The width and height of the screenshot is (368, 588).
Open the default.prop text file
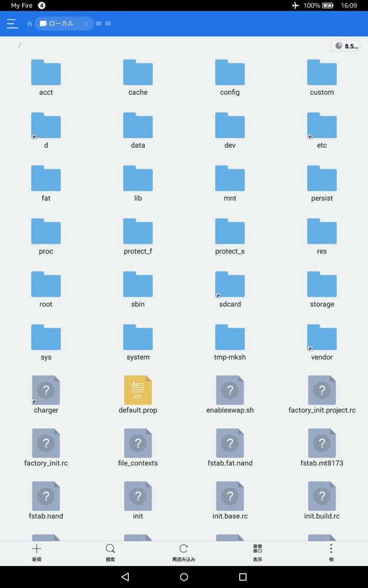coord(138,395)
